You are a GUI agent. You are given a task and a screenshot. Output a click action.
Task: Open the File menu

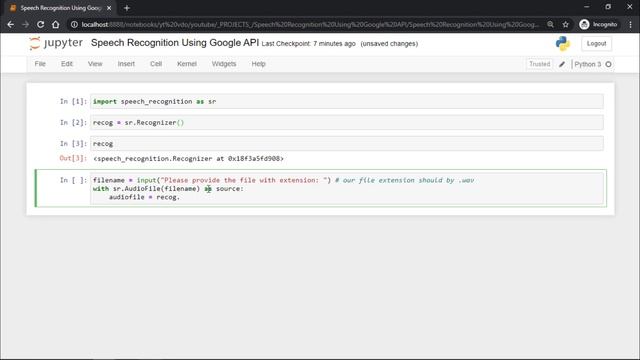pyautogui.click(x=40, y=64)
